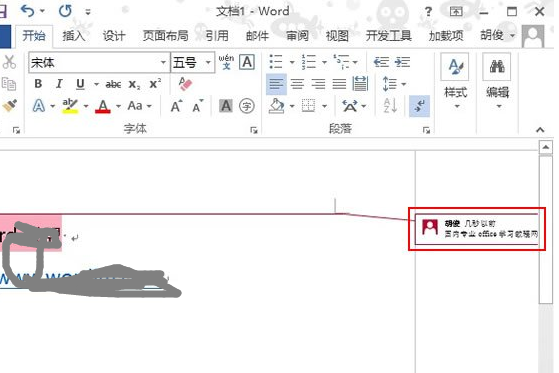This screenshot has width=559, height=373.
Task: Expand the font name dropdown arrow
Action: click(163, 62)
